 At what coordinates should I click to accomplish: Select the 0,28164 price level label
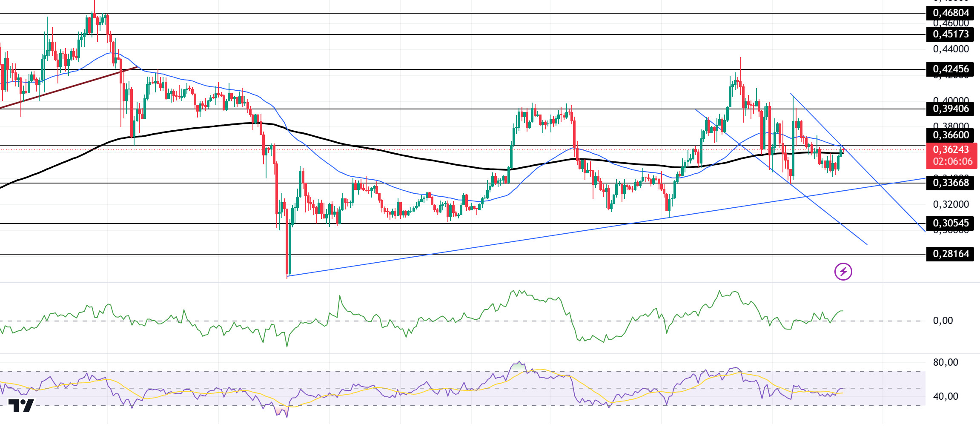(950, 254)
